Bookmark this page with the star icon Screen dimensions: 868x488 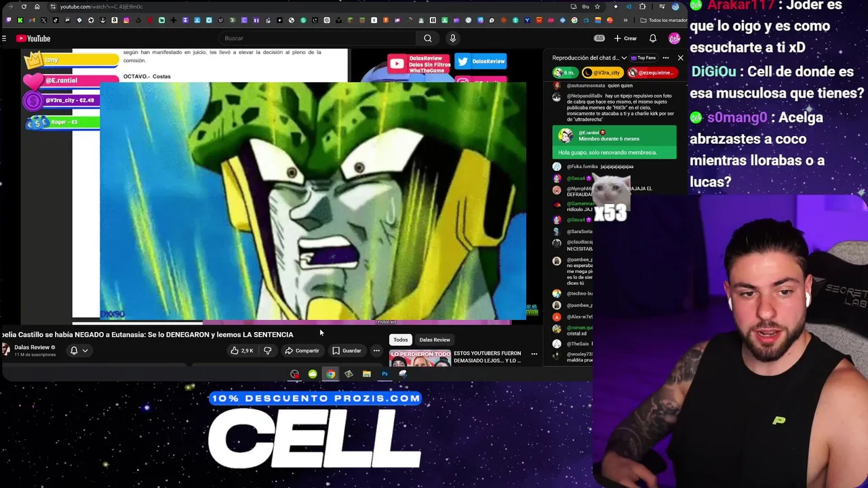[597, 7]
